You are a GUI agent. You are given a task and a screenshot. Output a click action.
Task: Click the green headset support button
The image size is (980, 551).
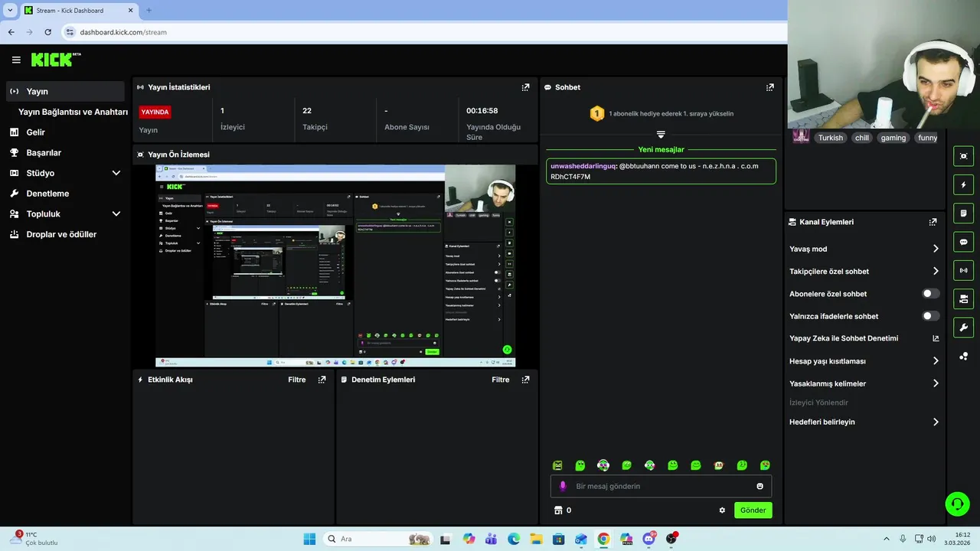(x=957, y=504)
